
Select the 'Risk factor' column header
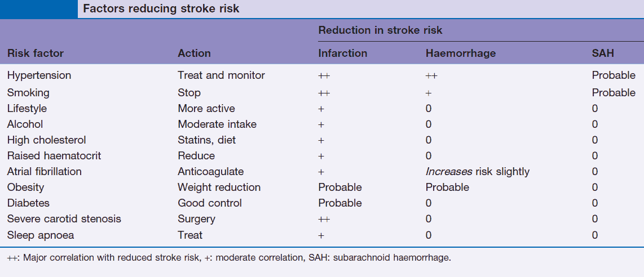(x=36, y=53)
